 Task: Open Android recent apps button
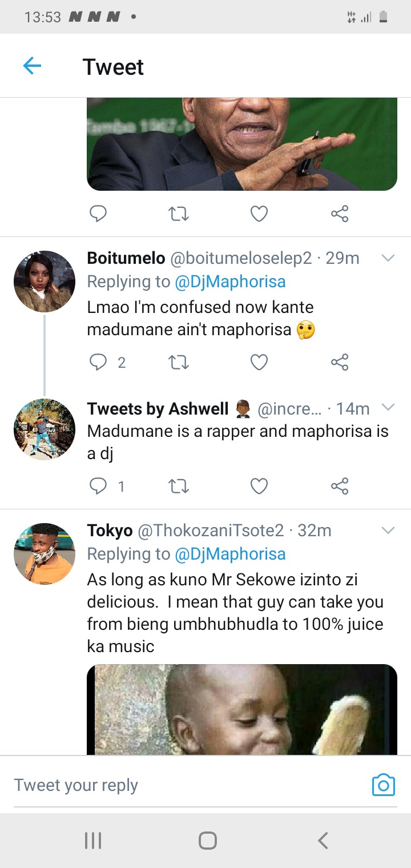pos(93,841)
